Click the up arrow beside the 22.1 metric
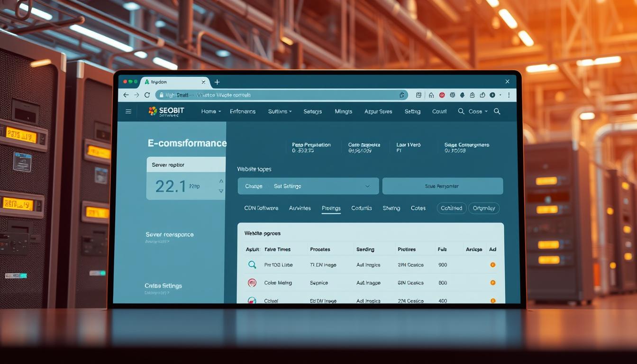 click(221, 181)
